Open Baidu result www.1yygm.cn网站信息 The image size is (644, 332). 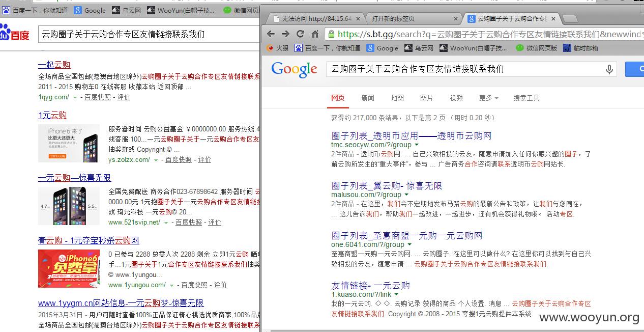coord(121,303)
